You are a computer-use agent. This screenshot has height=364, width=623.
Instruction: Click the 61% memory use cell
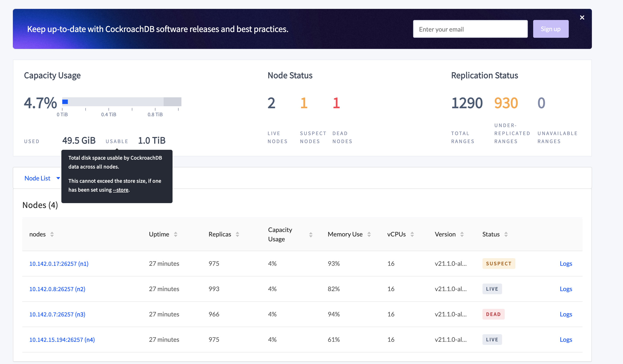point(334,340)
